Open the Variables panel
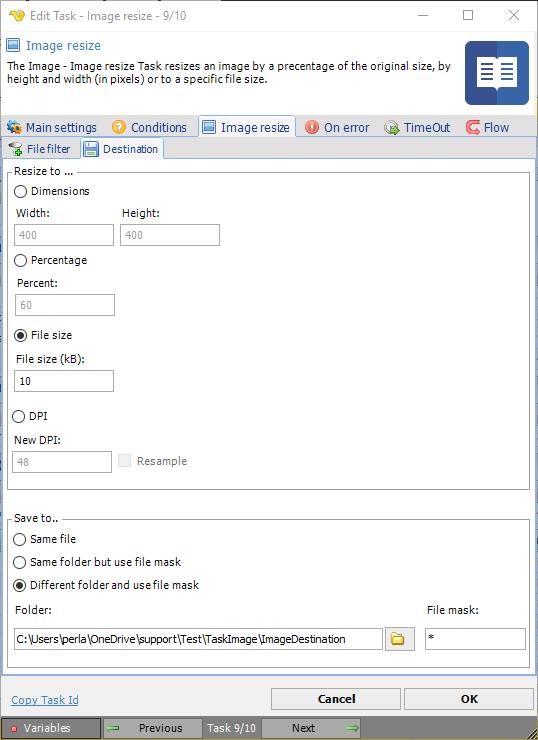Viewport: 538px width, 740px height. (50, 728)
